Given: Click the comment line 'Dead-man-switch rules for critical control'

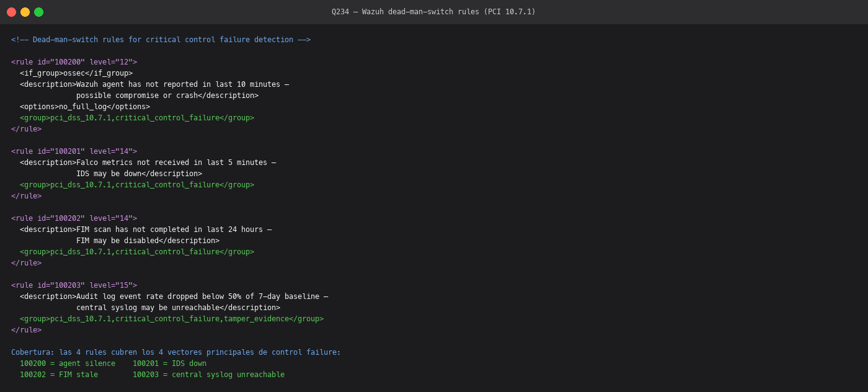Looking at the screenshot, I should click(161, 40).
